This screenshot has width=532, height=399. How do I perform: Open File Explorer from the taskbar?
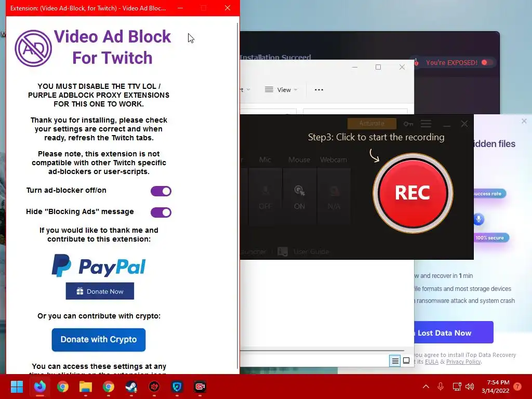click(x=86, y=387)
